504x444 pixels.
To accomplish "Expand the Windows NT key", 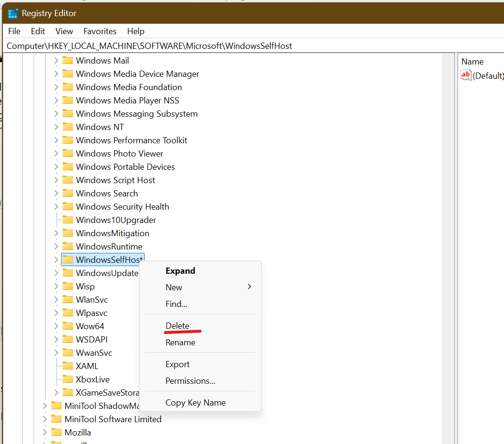I will (56, 127).
